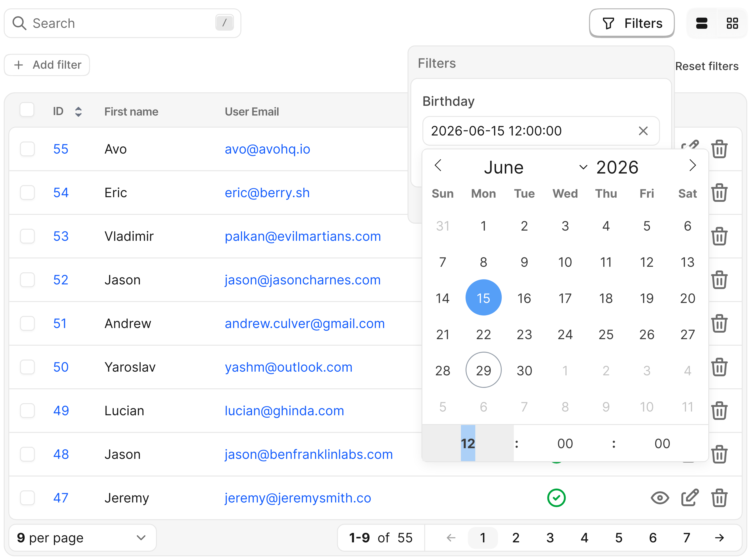Open ID link 50
The height and width of the screenshot is (560, 751).
pos(61,367)
